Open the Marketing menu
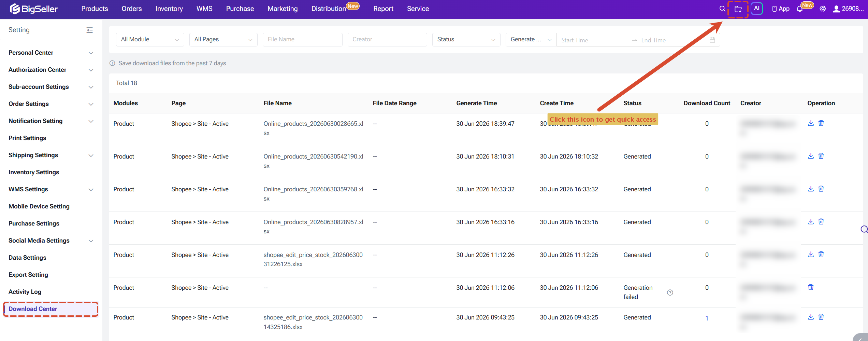The image size is (868, 341). (x=283, y=9)
